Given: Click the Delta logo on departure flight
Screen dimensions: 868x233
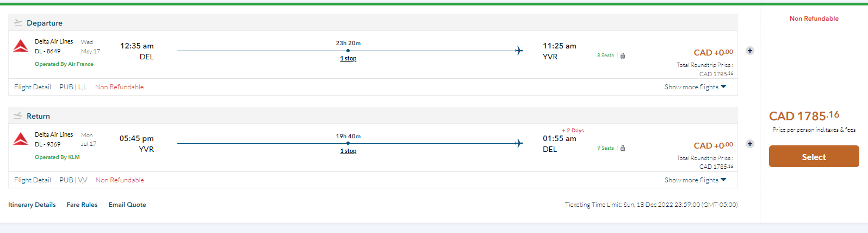Looking at the screenshot, I should tap(21, 46).
